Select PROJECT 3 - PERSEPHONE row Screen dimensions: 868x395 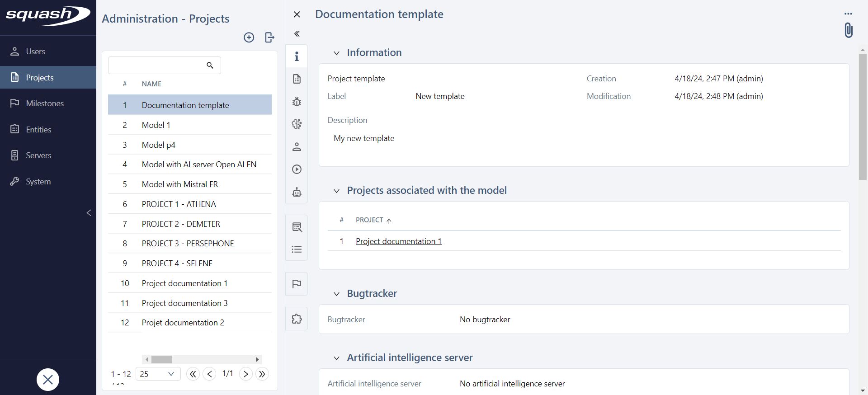coord(188,244)
